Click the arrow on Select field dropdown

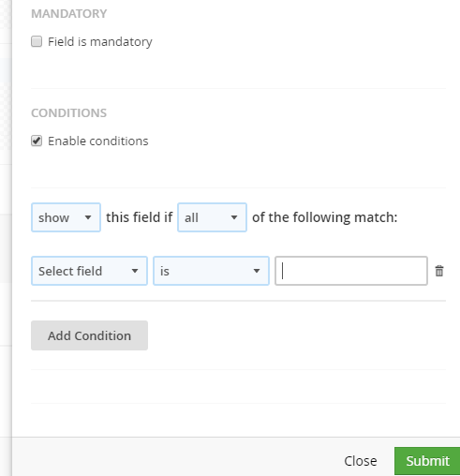(135, 271)
